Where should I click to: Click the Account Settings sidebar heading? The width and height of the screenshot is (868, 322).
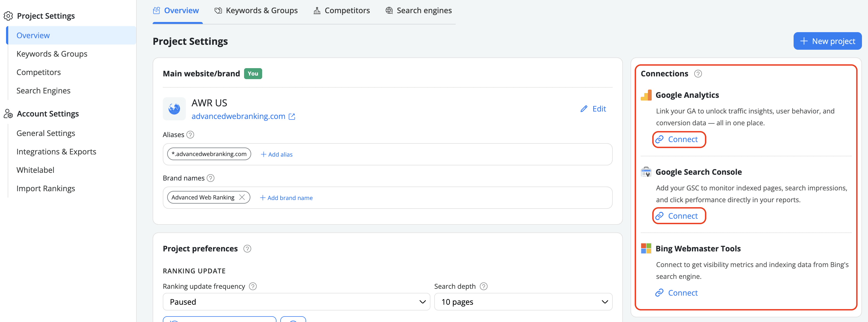click(x=48, y=114)
